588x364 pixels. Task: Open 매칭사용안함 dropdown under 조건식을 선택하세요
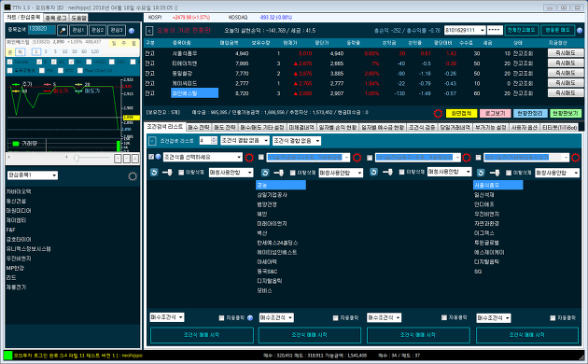pos(231,173)
